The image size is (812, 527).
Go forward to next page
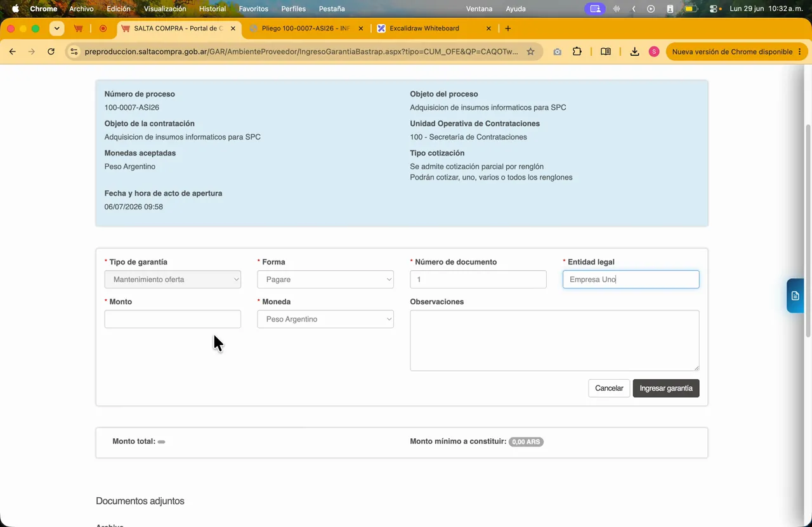pyautogui.click(x=32, y=51)
